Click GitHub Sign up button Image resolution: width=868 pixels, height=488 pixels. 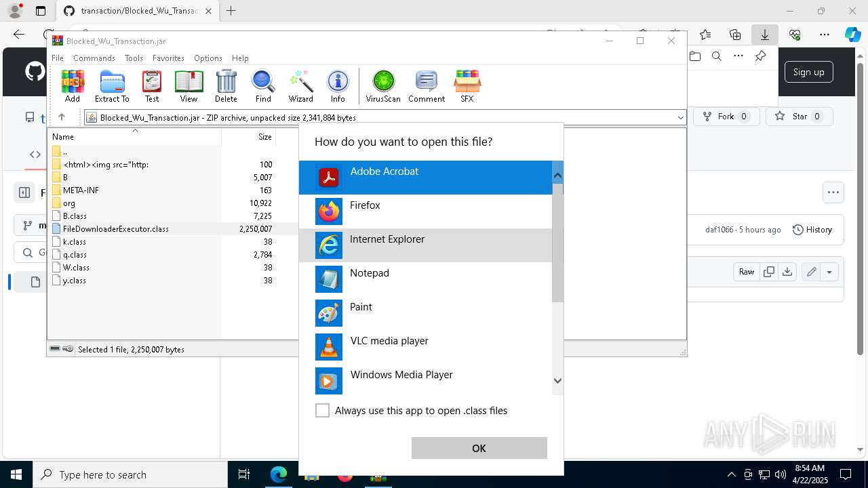coord(808,72)
